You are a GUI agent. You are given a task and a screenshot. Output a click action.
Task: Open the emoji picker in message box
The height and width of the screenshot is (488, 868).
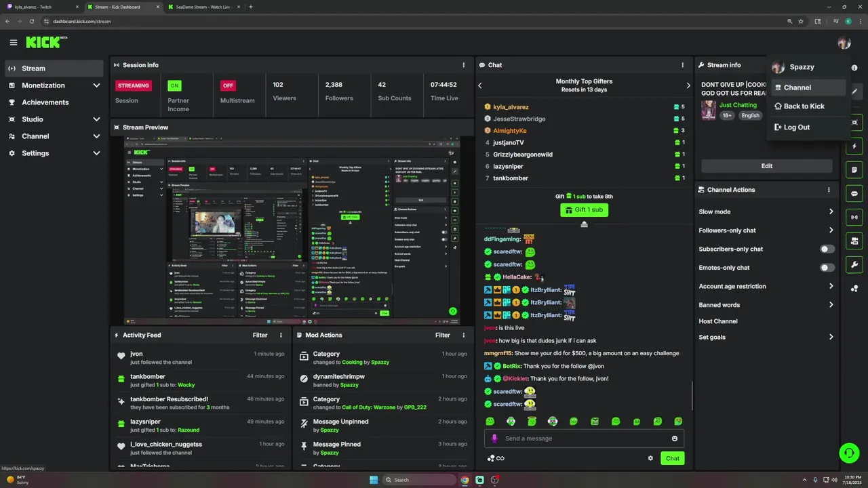click(675, 439)
